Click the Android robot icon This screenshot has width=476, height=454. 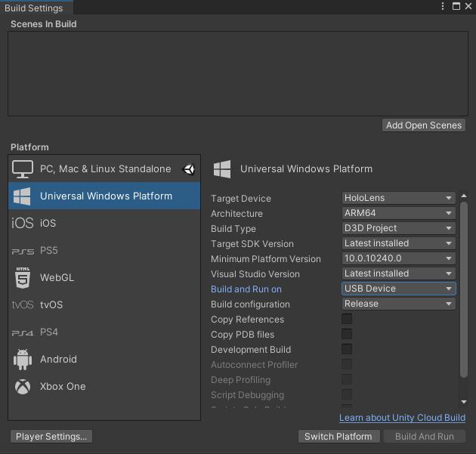(x=23, y=360)
